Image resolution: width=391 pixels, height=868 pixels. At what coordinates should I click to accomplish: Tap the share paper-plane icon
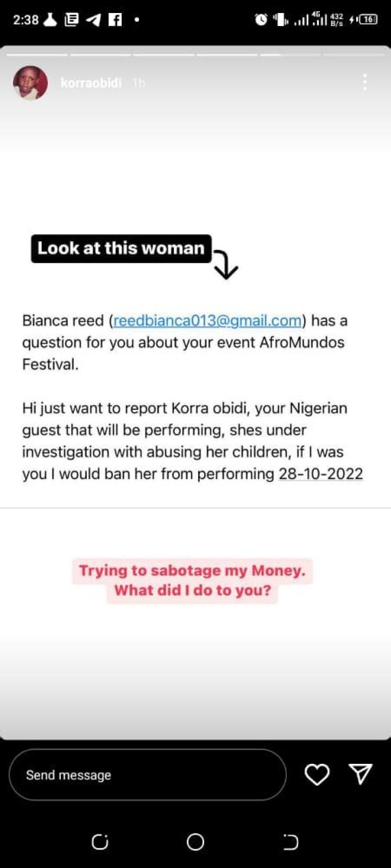(x=360, y=774)
